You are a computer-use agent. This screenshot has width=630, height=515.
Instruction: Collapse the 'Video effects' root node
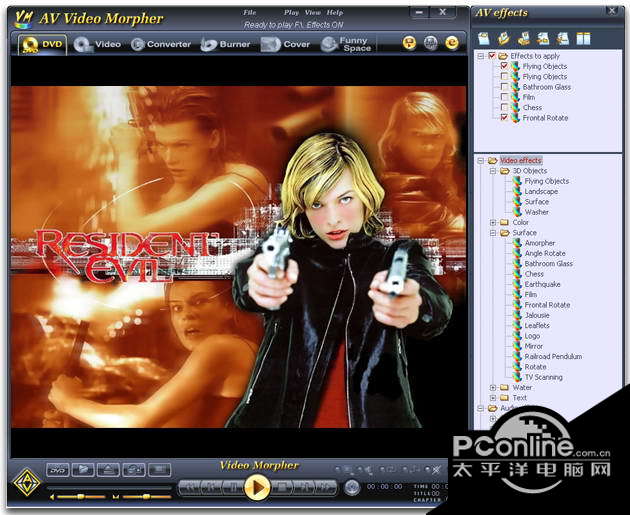pyautogui.click(x=481, y=160)
